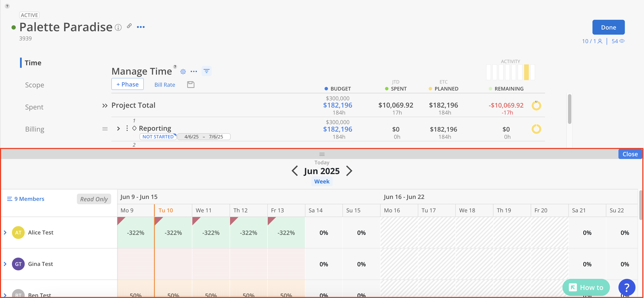Toggle the Week view selector

[322, 182]
